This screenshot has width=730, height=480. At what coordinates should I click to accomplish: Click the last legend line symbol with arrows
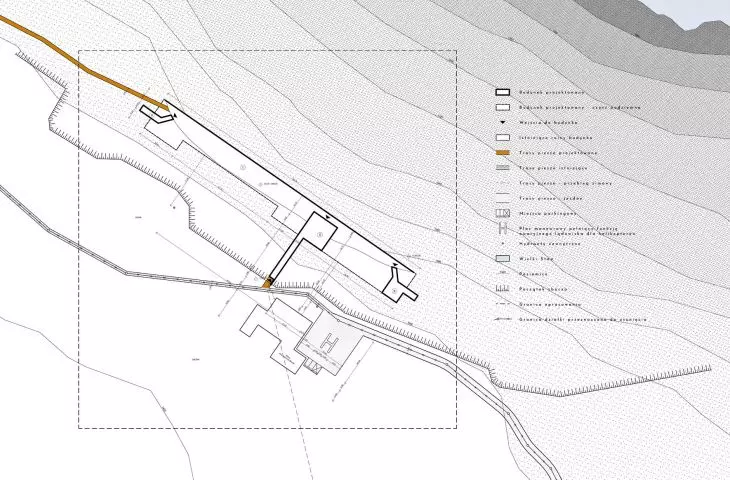(x=503, y=319)
